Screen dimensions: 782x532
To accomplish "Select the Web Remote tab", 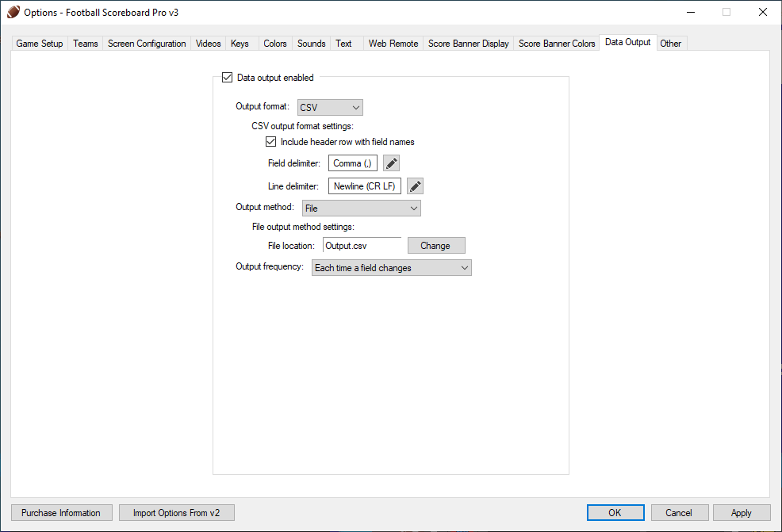I will click(393, 44).
